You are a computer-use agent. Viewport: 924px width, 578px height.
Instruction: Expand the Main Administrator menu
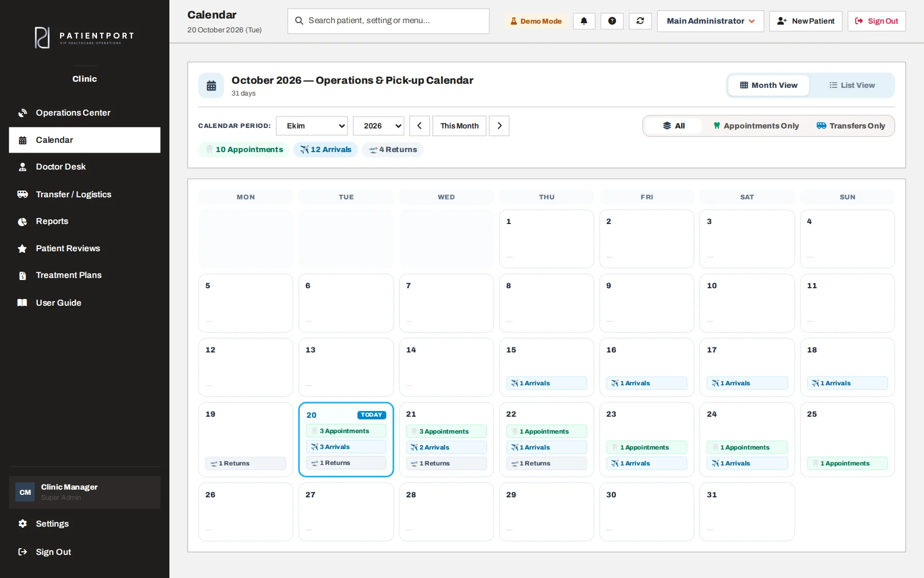(x=710, y=21)
